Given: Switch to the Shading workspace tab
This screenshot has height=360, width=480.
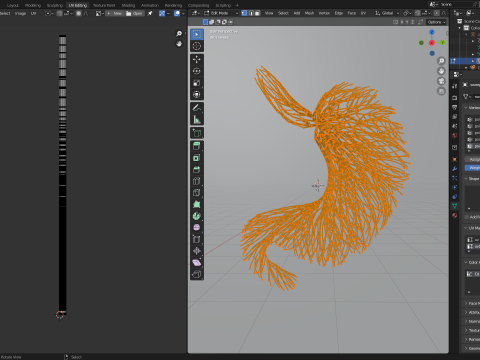Looking at the screenshot, I should pos(128,5).
